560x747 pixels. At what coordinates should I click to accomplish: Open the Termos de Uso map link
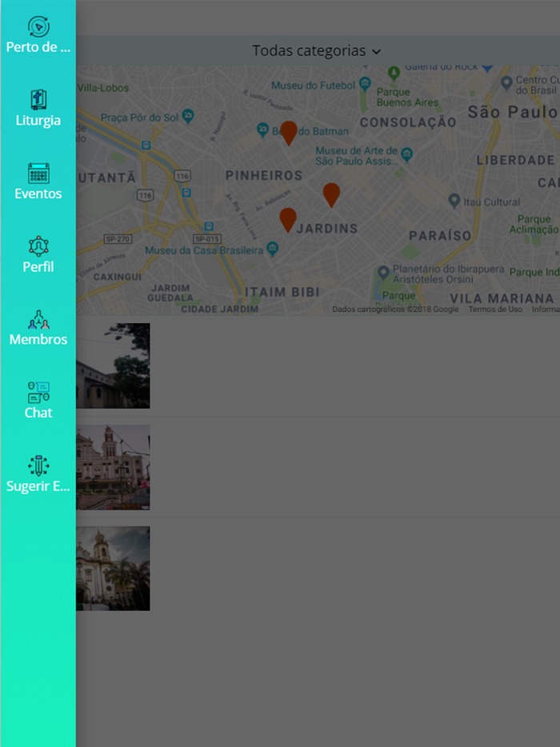pyautogui.click(x=495, y=310)
